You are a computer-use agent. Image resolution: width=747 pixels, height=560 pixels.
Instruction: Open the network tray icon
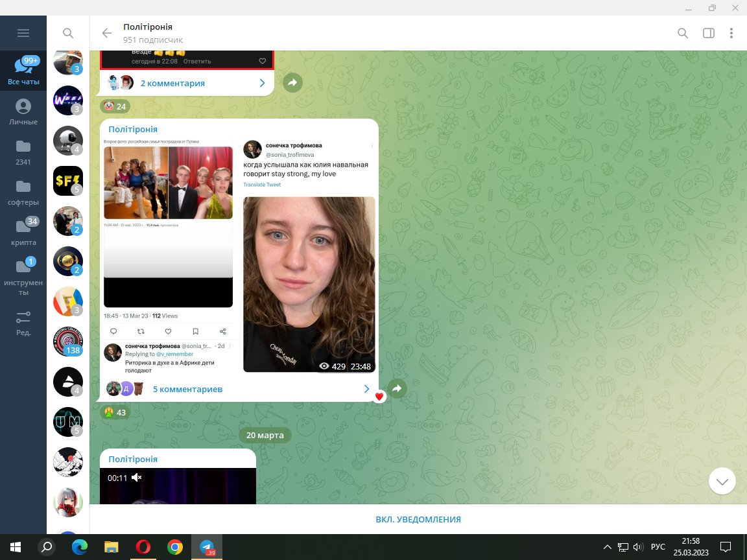(623, 547)
